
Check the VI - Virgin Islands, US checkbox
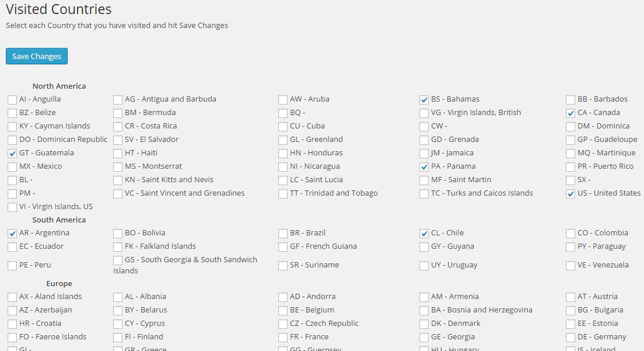coord(12,207)
